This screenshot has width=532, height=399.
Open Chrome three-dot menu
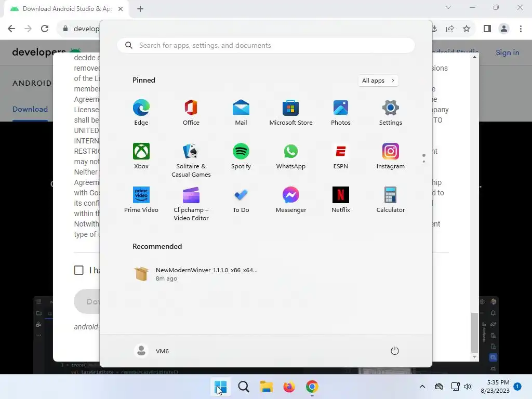pos(521,29)
